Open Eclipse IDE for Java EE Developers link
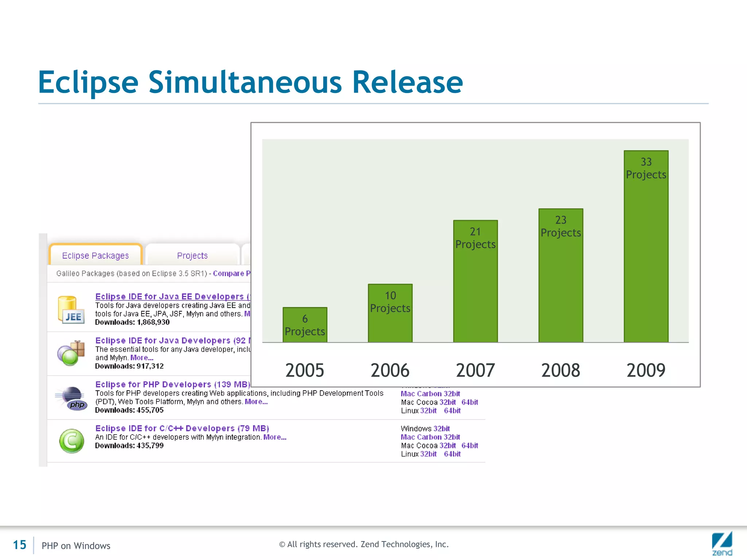Screen dimensions: 747x560 [x=173, y=296]
